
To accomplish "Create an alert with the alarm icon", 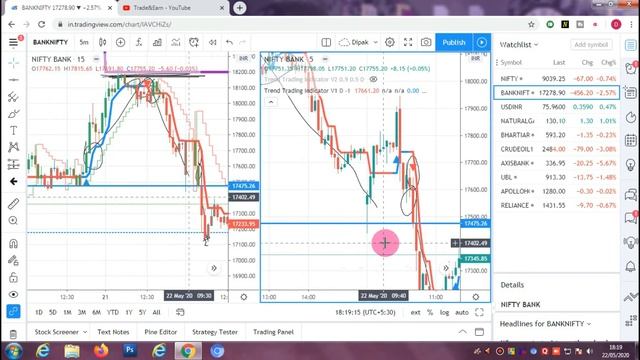I will [194, 42].
